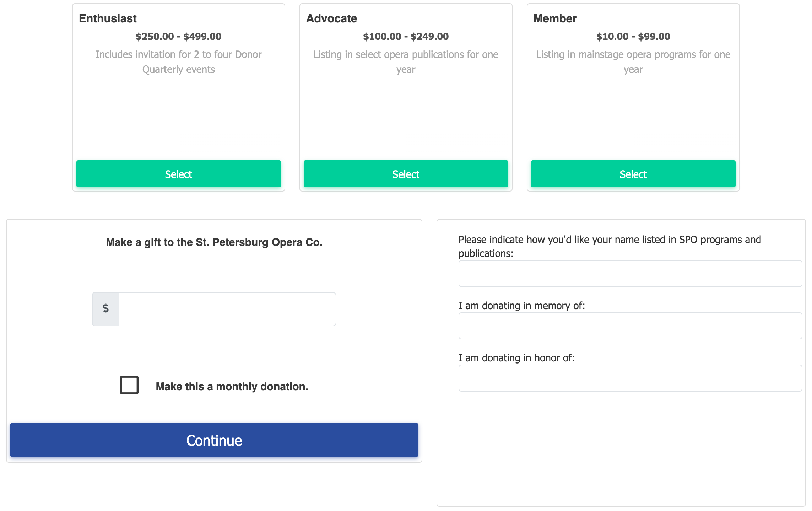
Task: Hit Select for the Member tier
Action: [633, 174]
